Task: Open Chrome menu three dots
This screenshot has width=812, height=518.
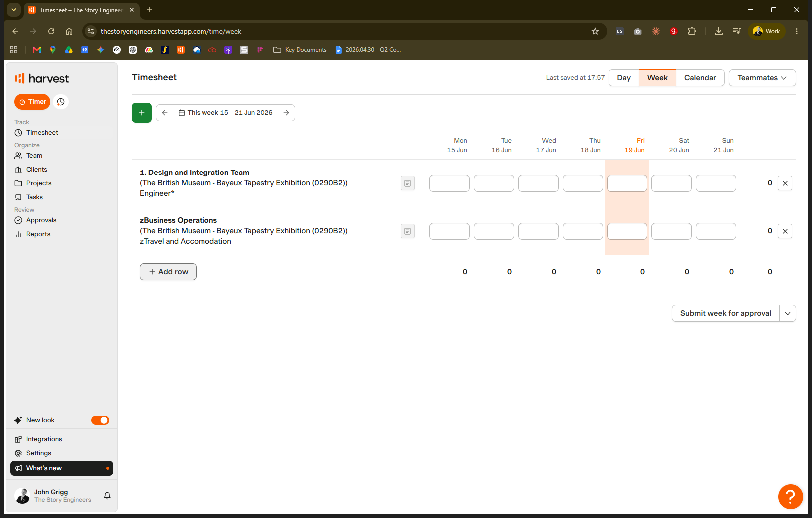Action: (797, 31)
